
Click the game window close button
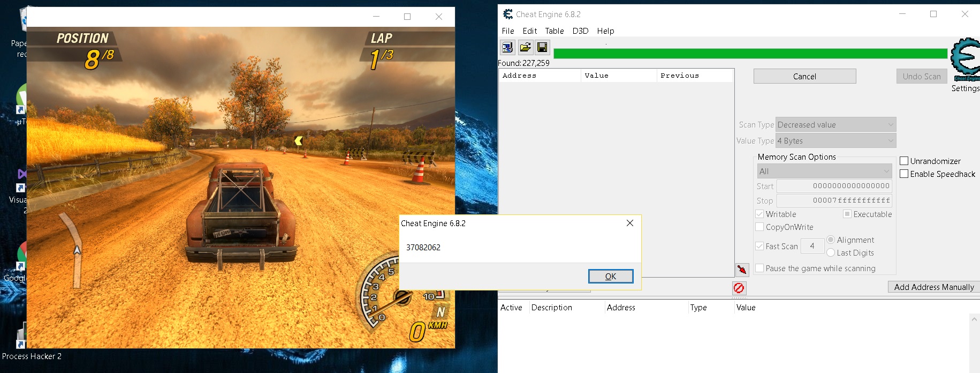pyautogui.click(x=439, y=17)
